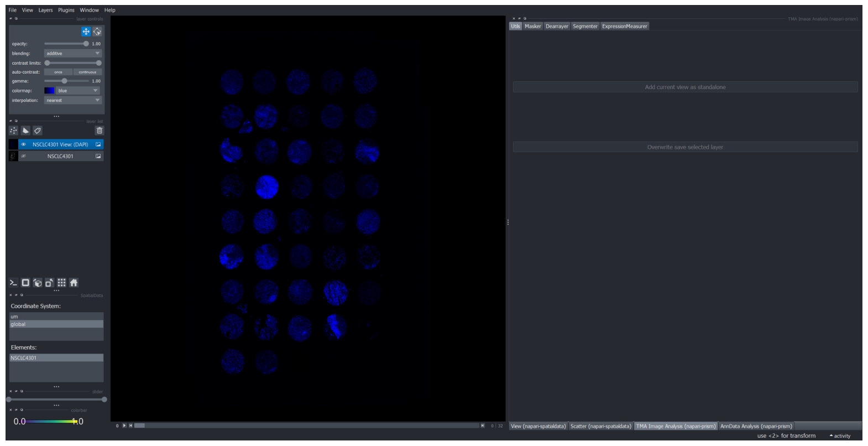The height and width of the screenshot is (446, 868).
Task: Toggle grid mode
Action: point(61,283)
